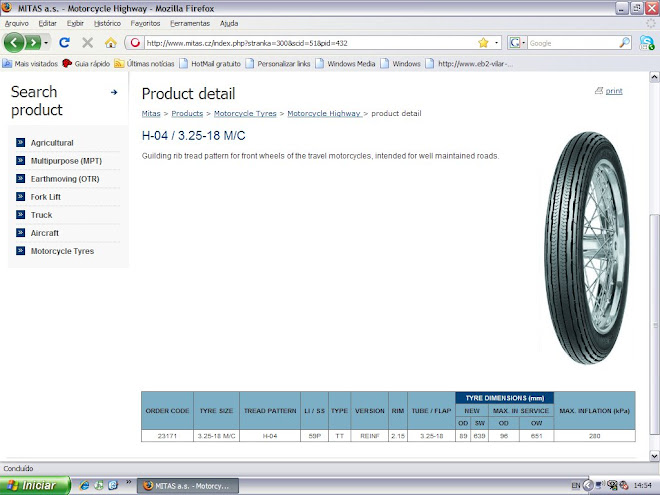Click the arrow icon beside Aircraft
The width and height of the screenshot is (660, 495).
20,233
